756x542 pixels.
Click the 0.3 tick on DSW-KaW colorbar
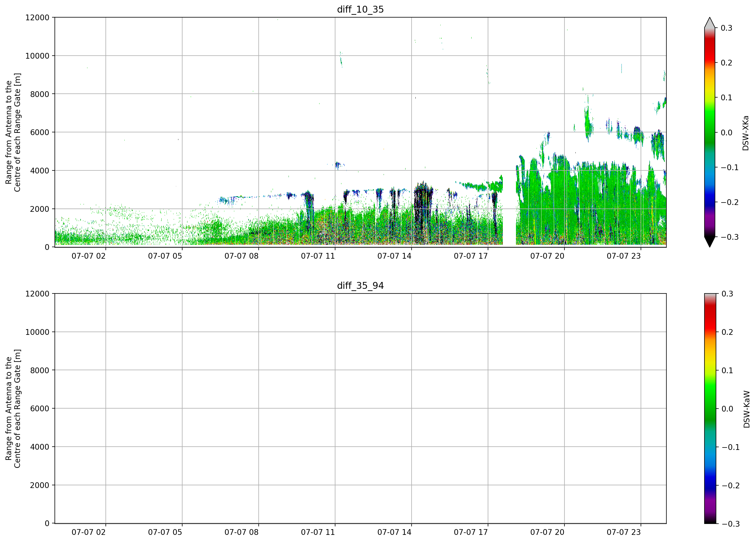[x=727, y=294]
